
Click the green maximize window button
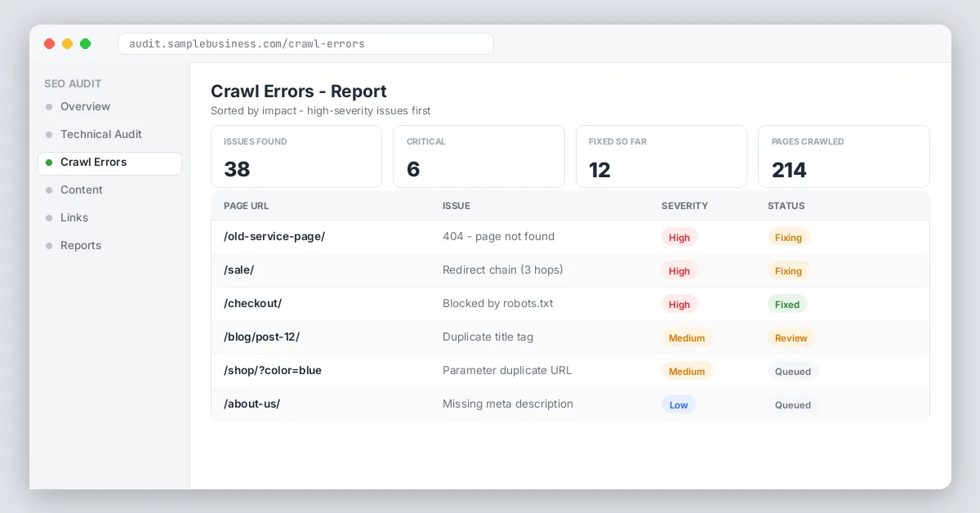click(x=85, y=43)
